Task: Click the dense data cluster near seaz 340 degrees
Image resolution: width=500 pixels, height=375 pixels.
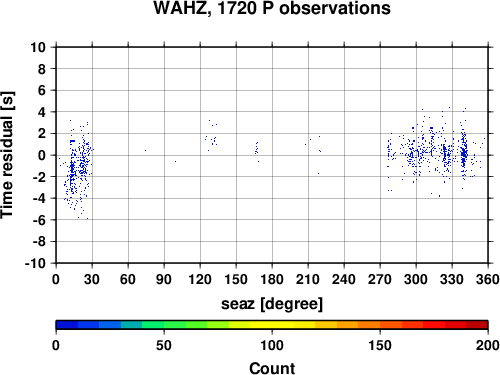Action: [464, 153]
